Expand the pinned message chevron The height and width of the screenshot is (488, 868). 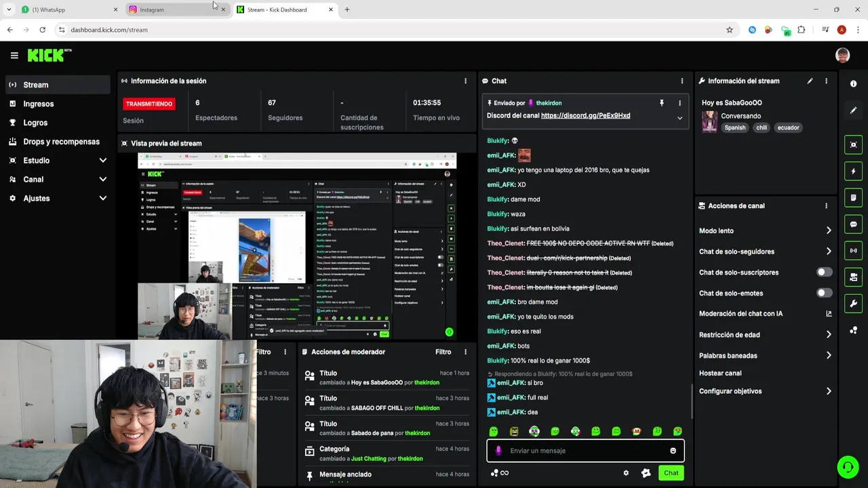tap(679, 118)
